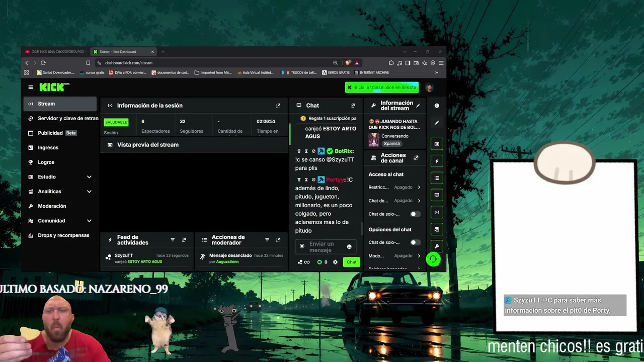
Task: Toggle activity feed lightning icon in right toolbar
Action: tap(437, 161)
